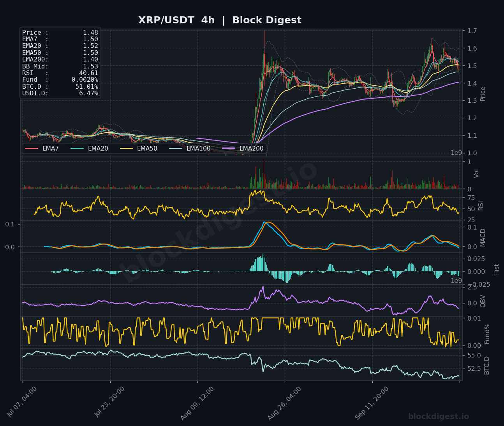Click the Aug 09, 12:00 time label

click(197, 403)
